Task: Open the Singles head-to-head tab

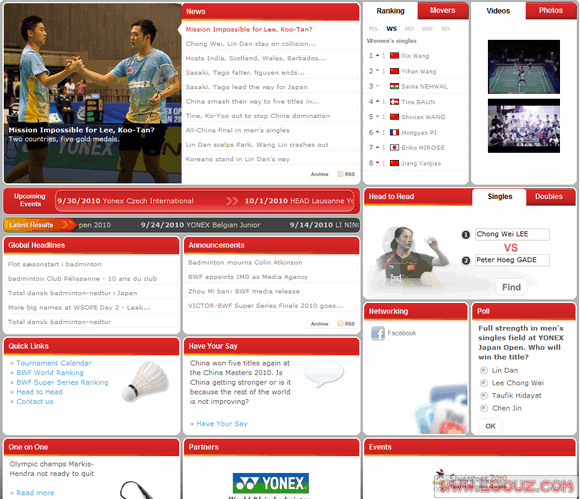Action: 499,196
